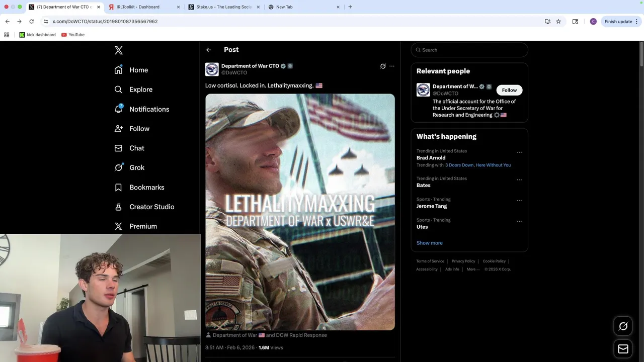Viewport: 644px width, 362px height.
Task: Open more options for Utes trend
Action: pos(519,221)
